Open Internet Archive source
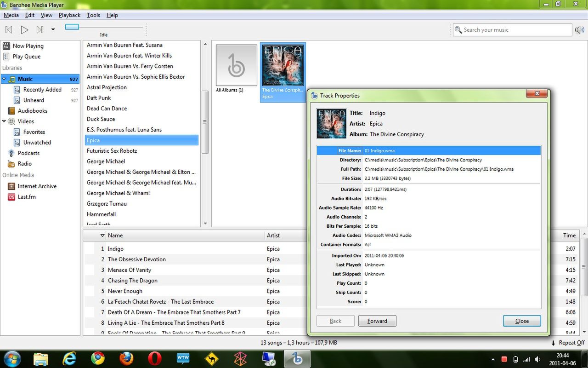The width and height of the screenshot is (588, 368). click(37, 186)
